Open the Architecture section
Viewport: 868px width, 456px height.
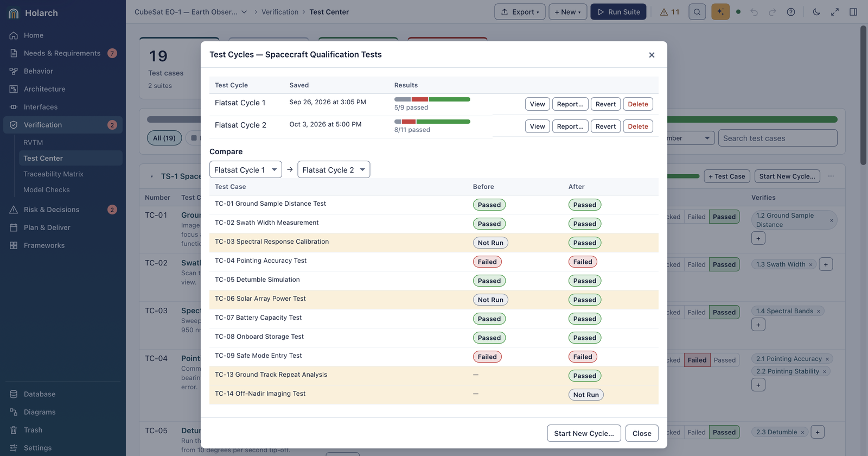point(63,89)
